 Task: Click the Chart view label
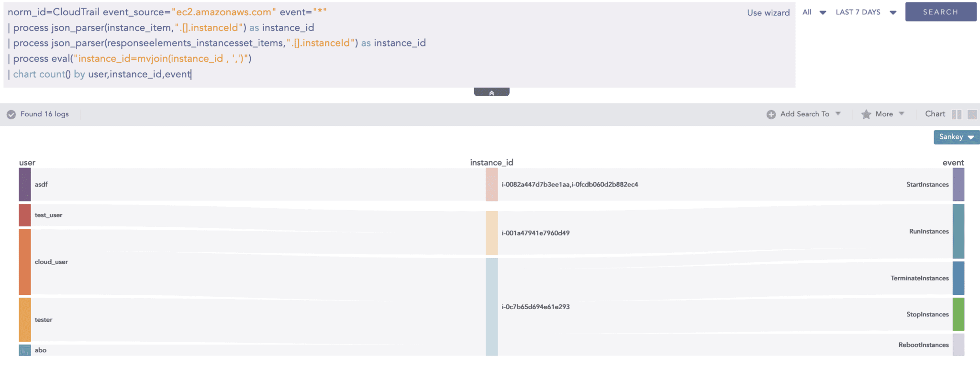click(x=935, y=114)
